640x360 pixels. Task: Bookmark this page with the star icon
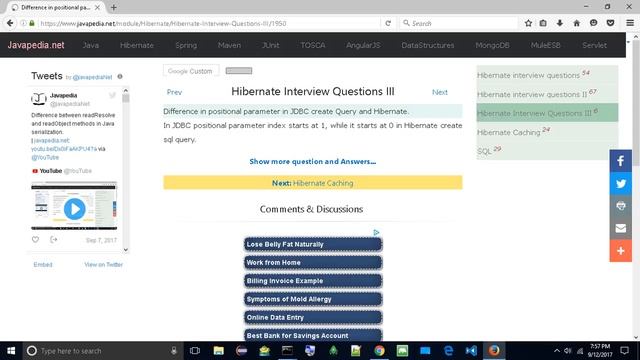pyautogui.click(x=528, y=23)
